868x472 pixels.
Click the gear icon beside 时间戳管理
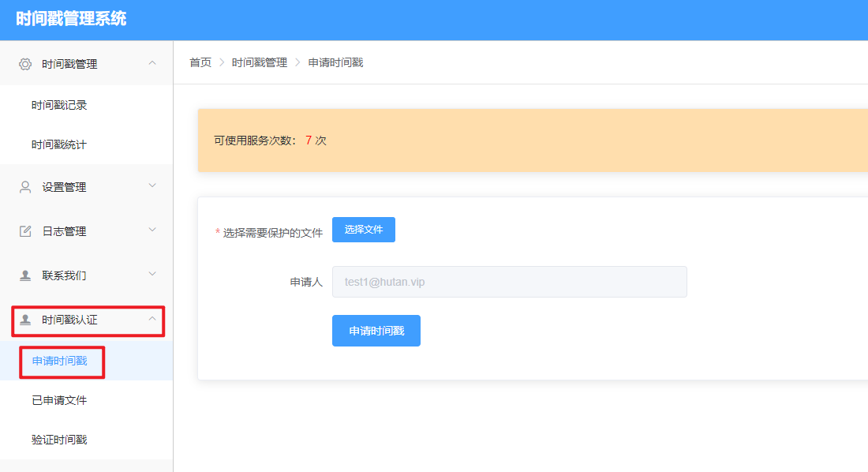pyautogui.click(x=25, y=64)
